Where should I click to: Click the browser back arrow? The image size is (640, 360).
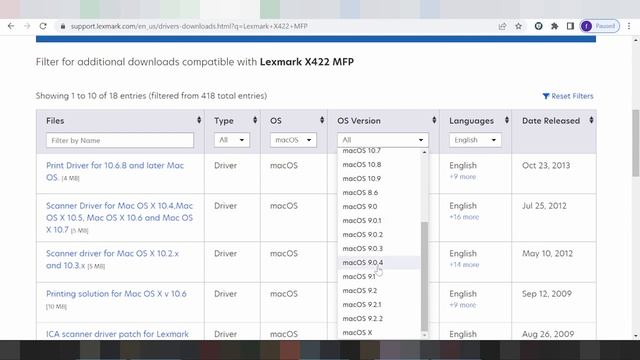(11, 26)
